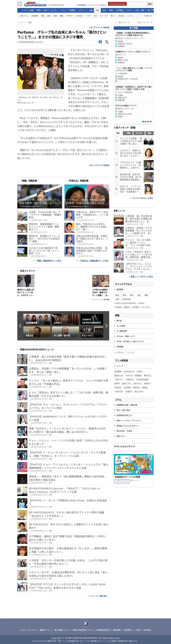This screenshot has height=644, width=171.
Task: Click 新着ニュースをもっと見る link
Action: click(141, 277)
